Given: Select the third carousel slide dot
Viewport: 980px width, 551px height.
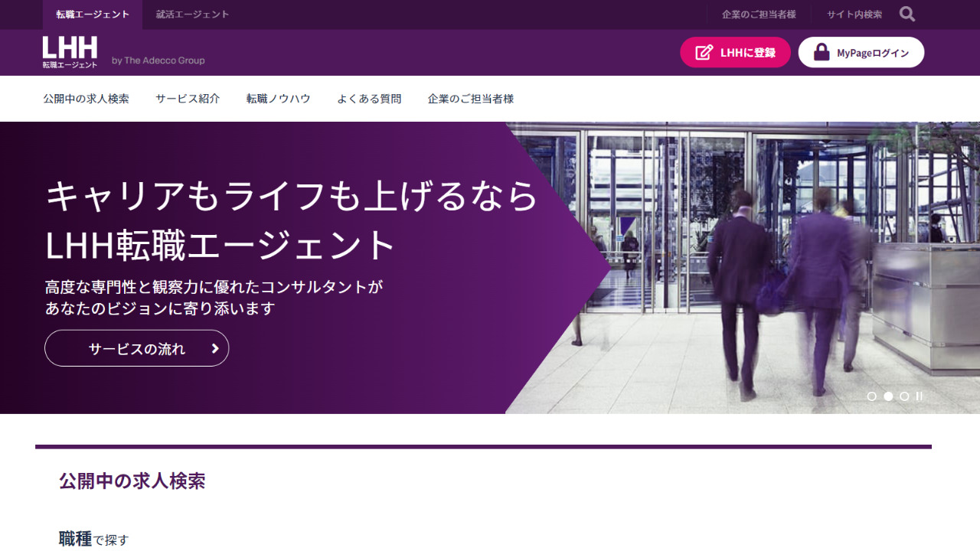Looking at the screenshot, I should (x=904, y=396).
